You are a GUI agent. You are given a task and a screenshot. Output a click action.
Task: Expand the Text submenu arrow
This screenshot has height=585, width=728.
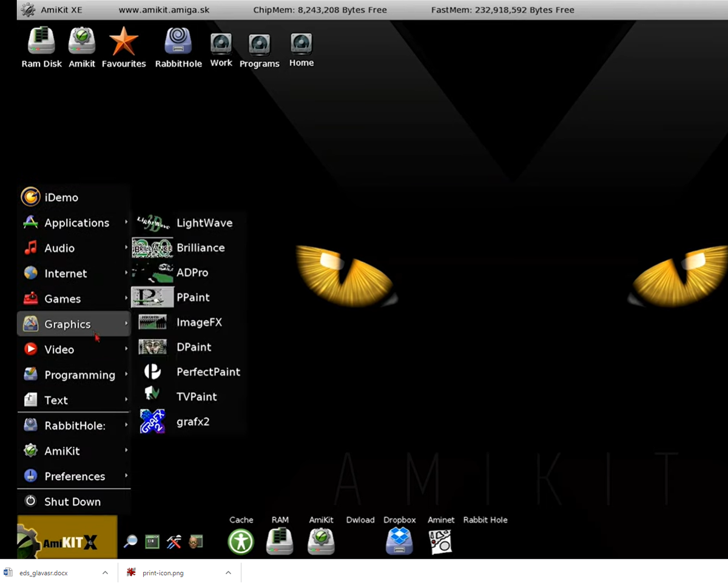pyautogui.click(x=126, y=399)
